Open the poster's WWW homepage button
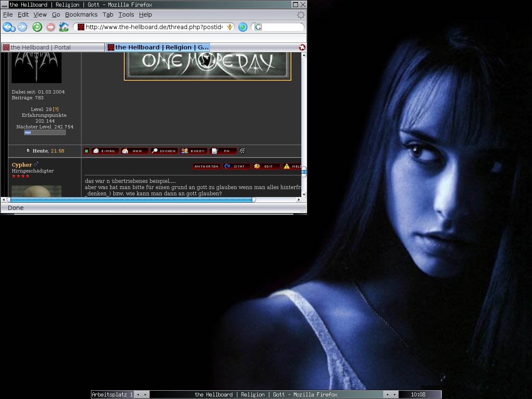Screen dimensions: 532x399 [x=134, y=151]
